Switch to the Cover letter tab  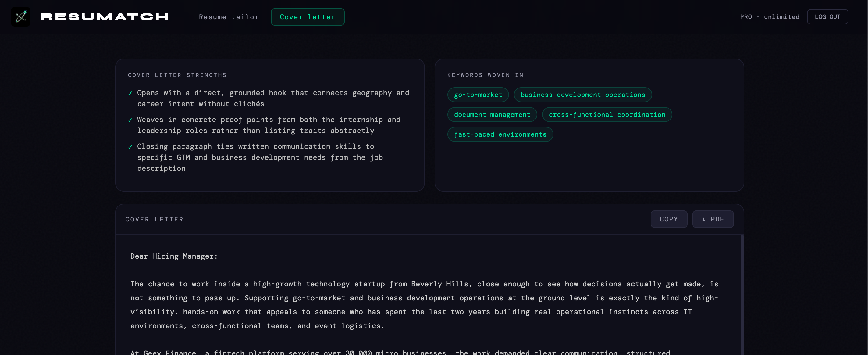point(307,17)
